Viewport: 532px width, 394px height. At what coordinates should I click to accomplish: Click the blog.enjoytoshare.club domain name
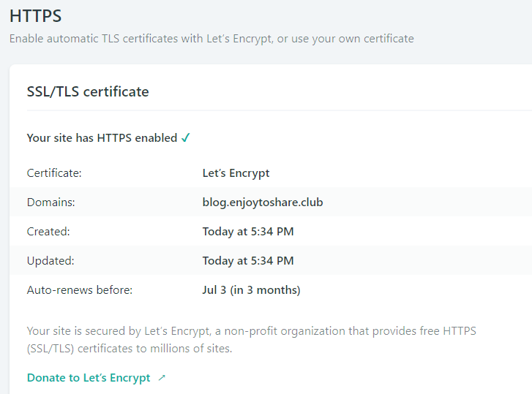pos(262,202)
